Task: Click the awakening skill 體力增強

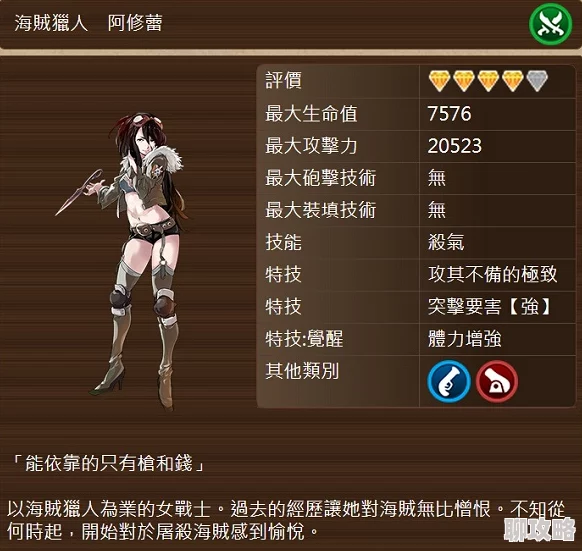Action: [x=465, y=339]
